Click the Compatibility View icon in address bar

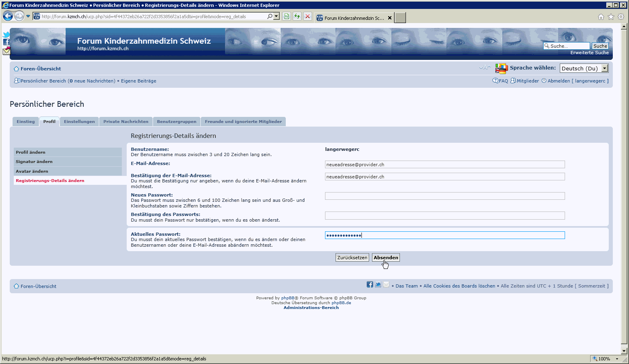(287, 17)
